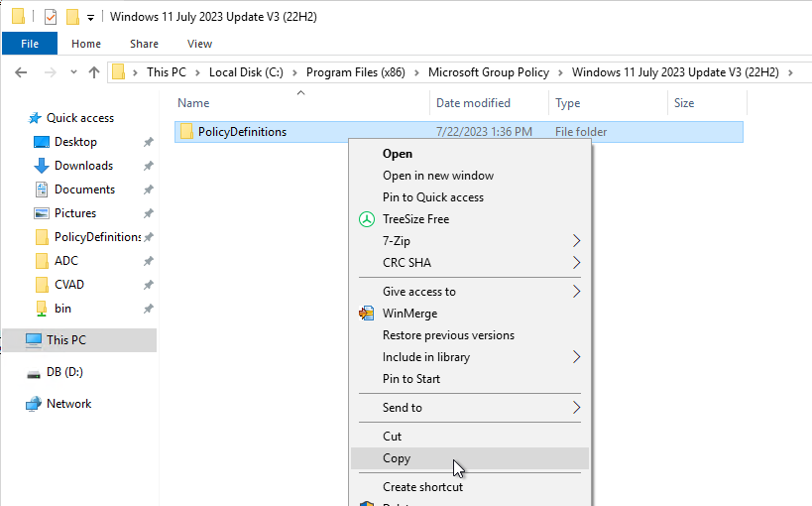
Task: Click the Properties icon in title bar
Action: click(51, 17)
